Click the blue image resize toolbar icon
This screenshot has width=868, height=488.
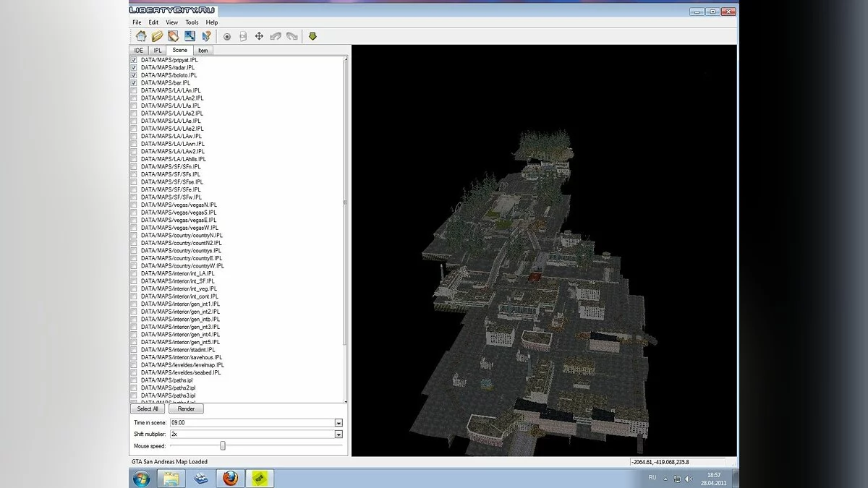tap(190, 36)
